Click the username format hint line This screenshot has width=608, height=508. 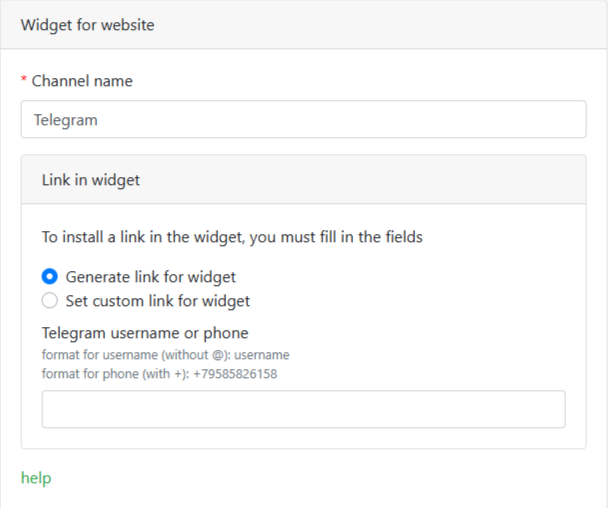pos(165,355)
